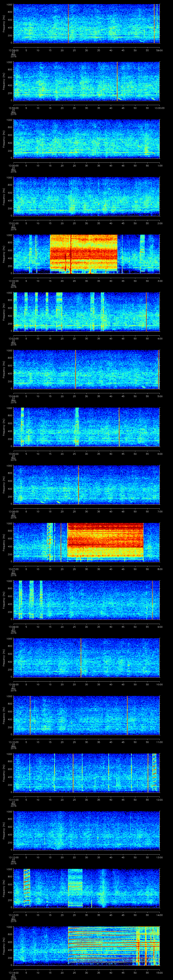The width and height of the screenshot is (173, 980).
Task: Click the 13:05:00 start time label
Action: (13, 454)
